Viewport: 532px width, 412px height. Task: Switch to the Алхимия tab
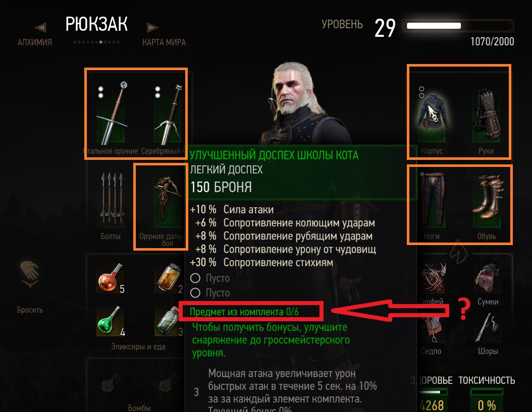click(x=35, y=42)
